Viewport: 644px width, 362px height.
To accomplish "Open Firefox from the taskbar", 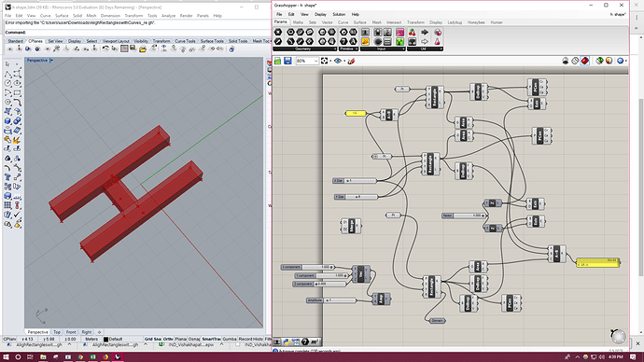I will click(x=105, y=357).
